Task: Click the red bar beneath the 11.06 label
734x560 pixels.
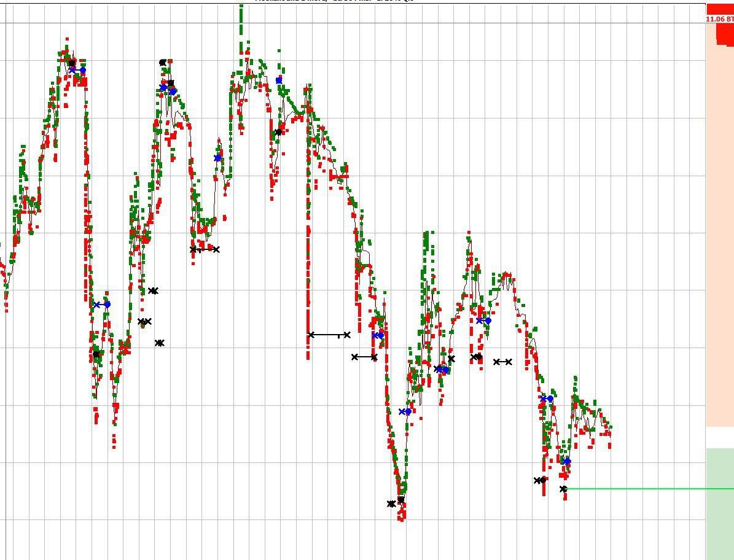Action: (725, 34)
